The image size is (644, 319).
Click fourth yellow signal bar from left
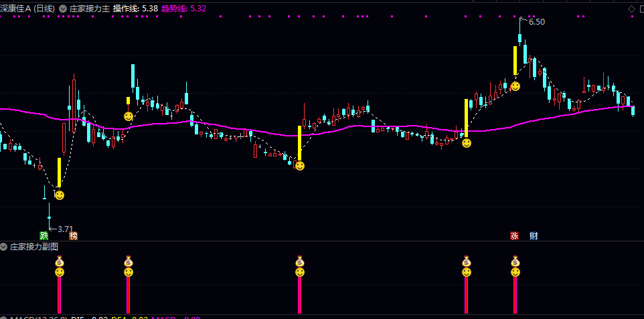point(466,118)
